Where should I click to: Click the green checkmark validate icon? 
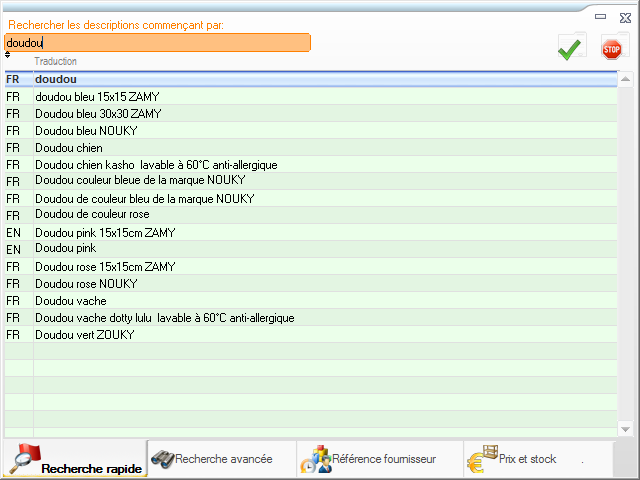point(571,47)
